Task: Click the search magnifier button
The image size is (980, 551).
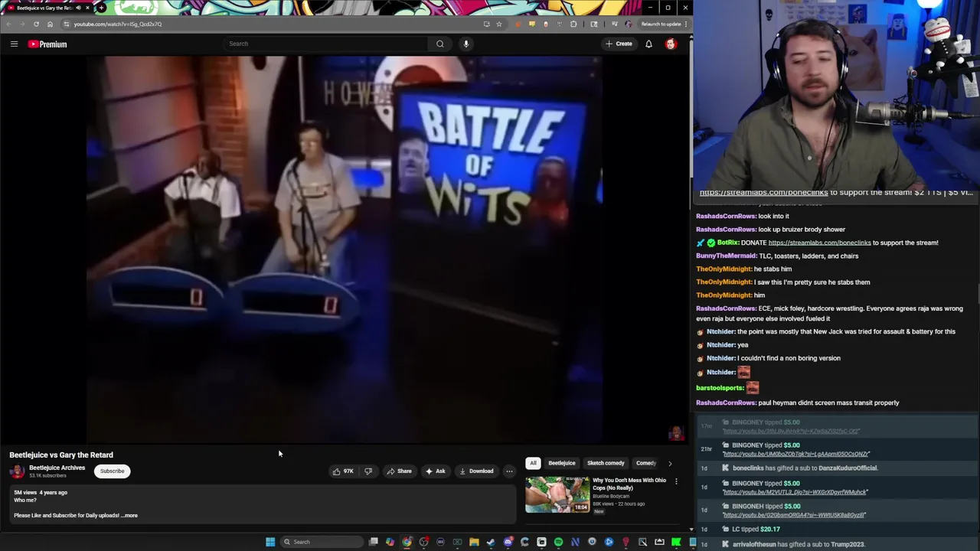Action: [x=439, y=44]
